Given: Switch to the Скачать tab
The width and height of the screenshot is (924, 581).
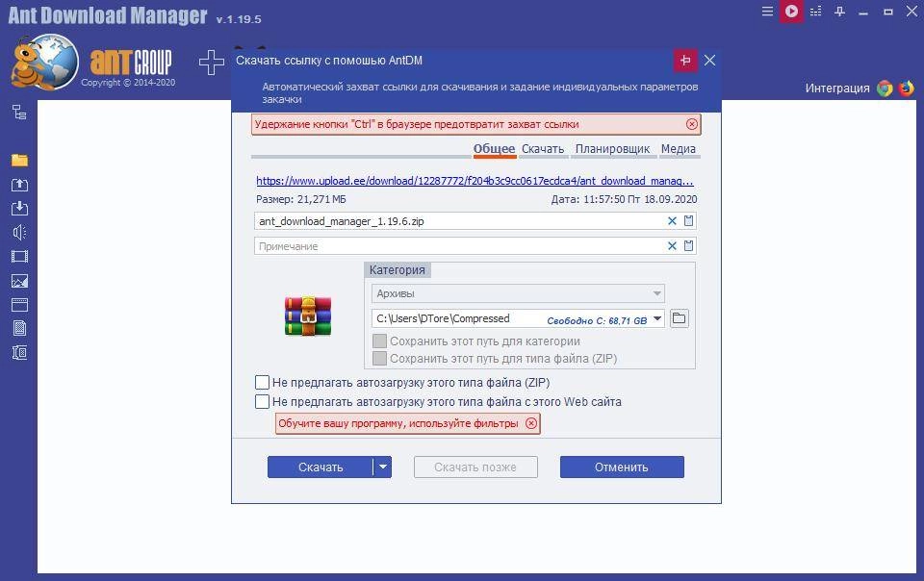Looking at the screenshot, I should 543,149.
